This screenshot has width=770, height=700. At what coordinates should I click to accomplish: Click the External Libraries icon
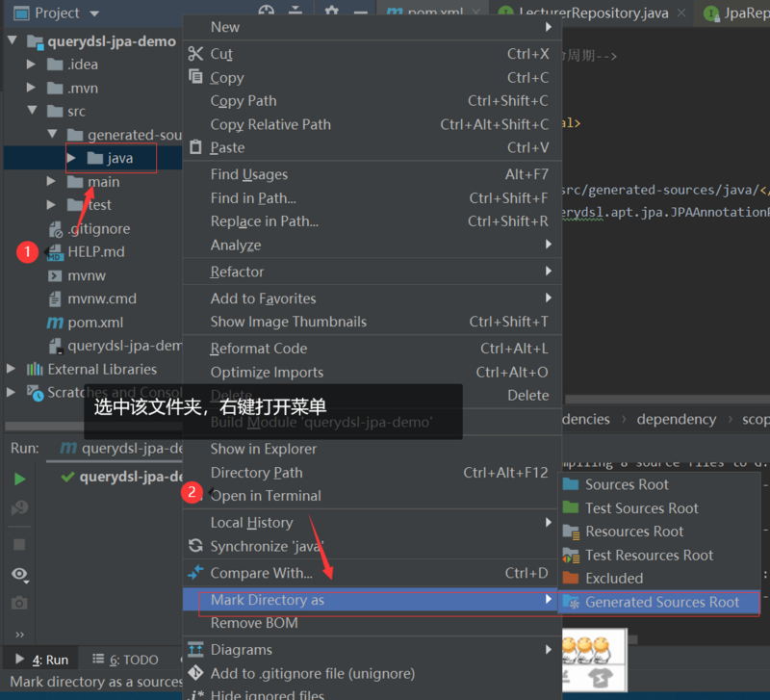coord(35,369)
